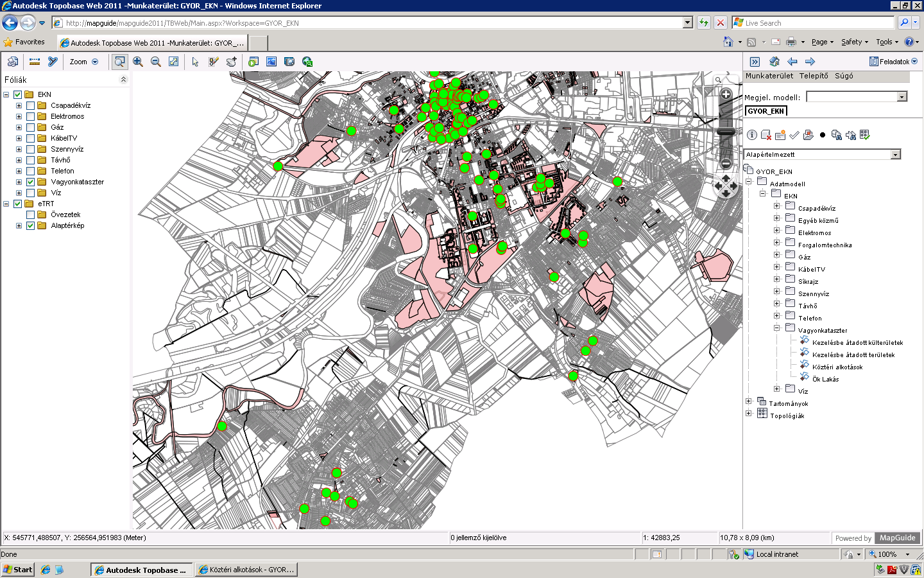Open the Munkaterület menu

coord(769,76)
